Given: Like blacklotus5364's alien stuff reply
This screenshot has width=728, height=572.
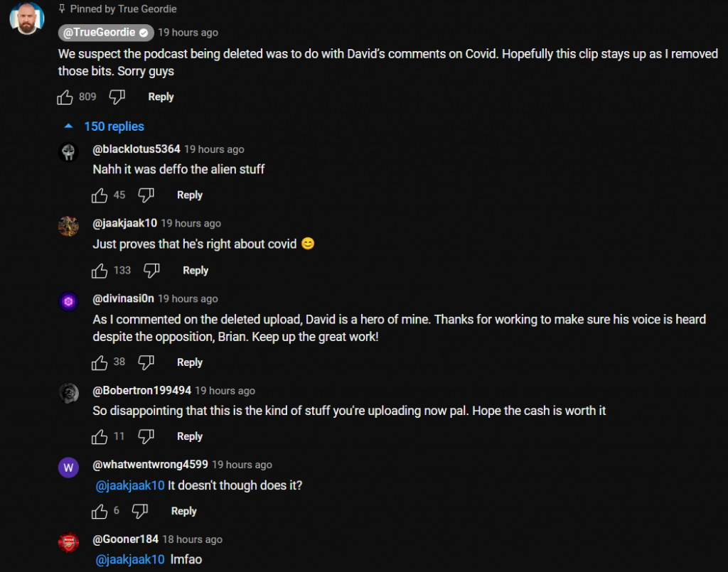Looking at the screenshot, I should point(100,195).
